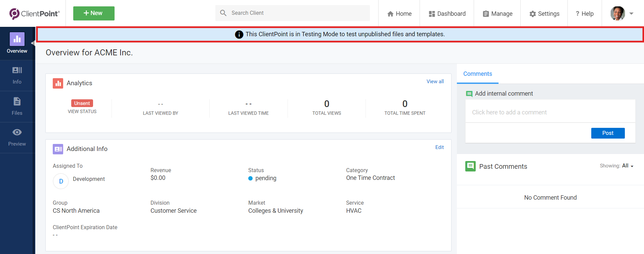Switch to the Comments tab
The image size is (644, 254).
(x=478, y=74)
